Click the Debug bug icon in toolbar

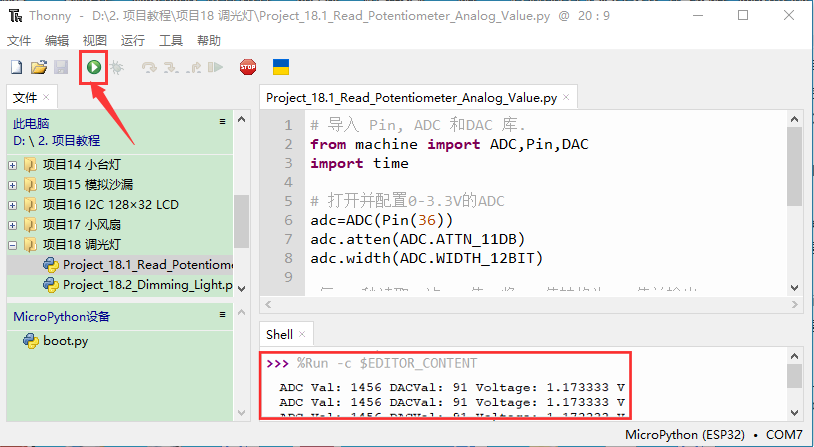[x=117, y=67]
